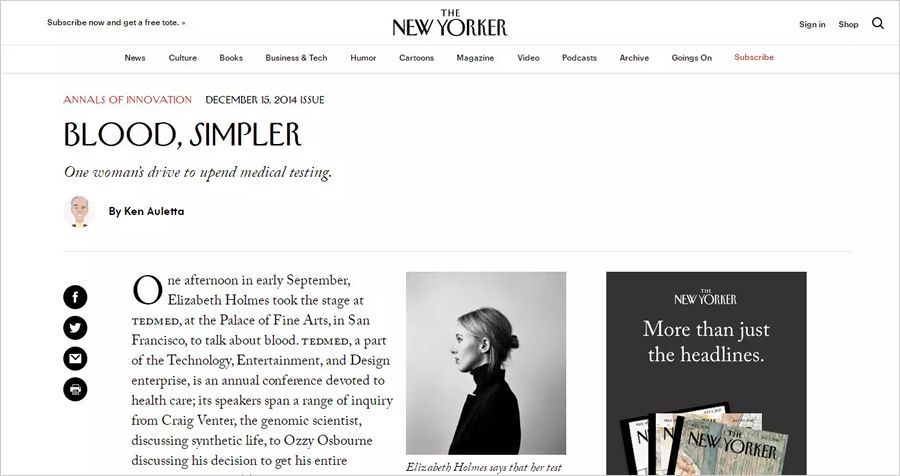This screenshot has height=476, width=900.
Task: Select Business & Tech in navigation
Action: (296, 58)
